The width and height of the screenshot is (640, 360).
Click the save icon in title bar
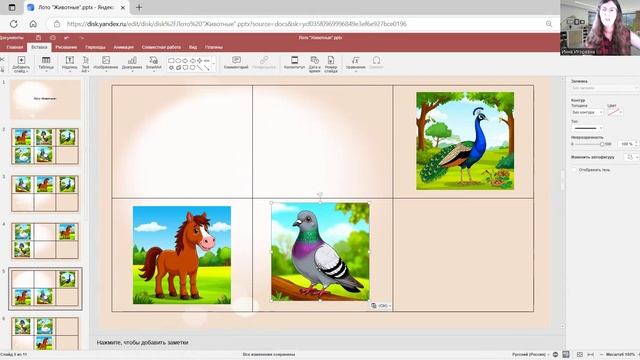point(38,38)
